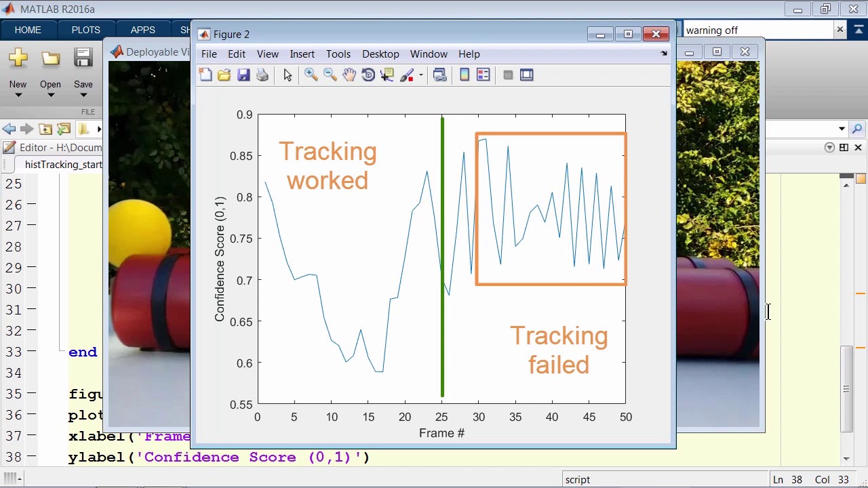The width and height of the screenshot is (868, 488).
Task: Click the blue search magnifier icon
Action: (x=857, y=129)
